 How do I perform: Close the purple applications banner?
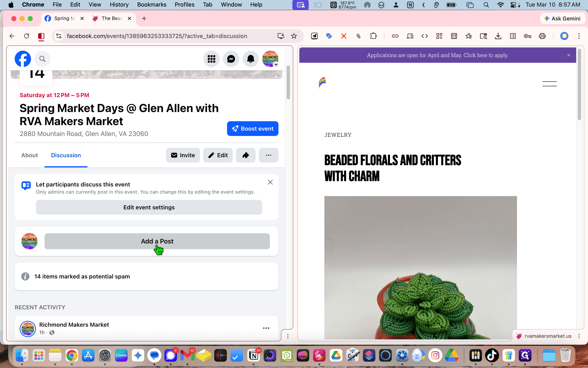click(x=569, y=55)
